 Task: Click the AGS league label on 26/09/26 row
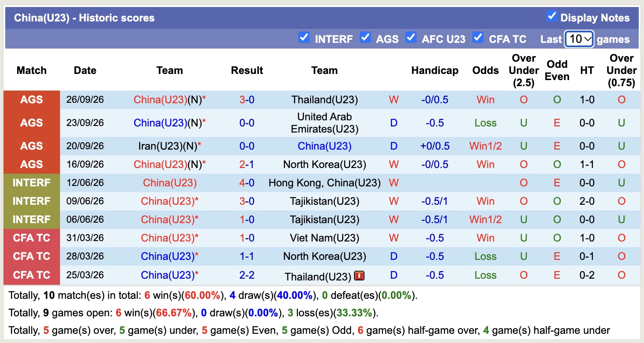click(x=32, y=100)
